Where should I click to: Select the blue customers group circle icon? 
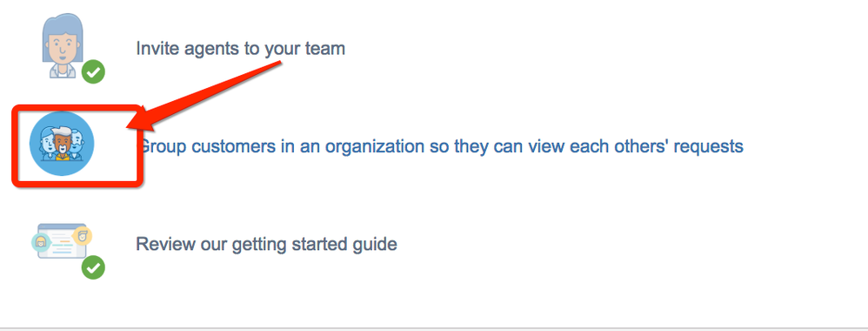[x=62, y=144]
